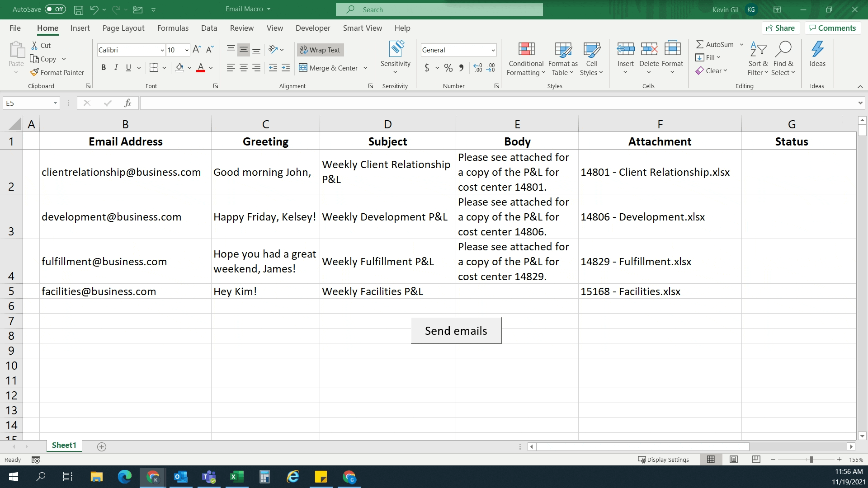Open Calculator from the taskbar
The width and height of the screenshot is (868, 488).
pos(264,477)
